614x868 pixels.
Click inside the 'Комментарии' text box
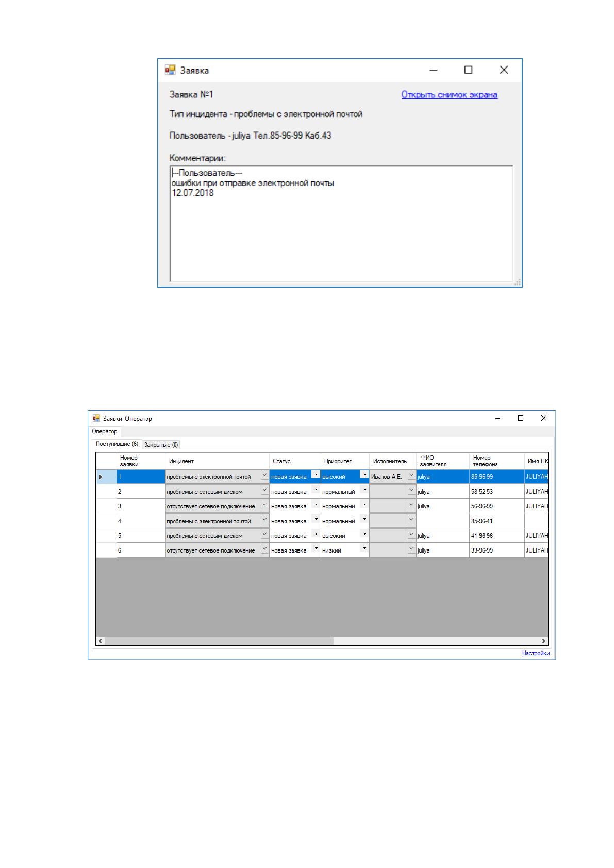[x=341, y=224]
